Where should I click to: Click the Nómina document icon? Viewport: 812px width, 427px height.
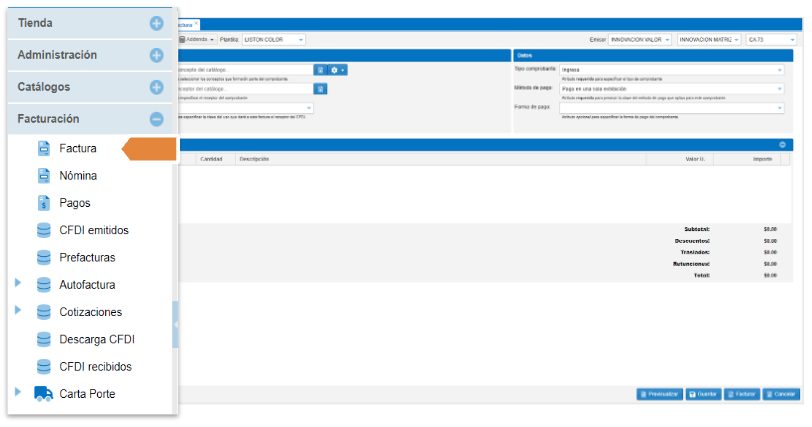point(44,176)
